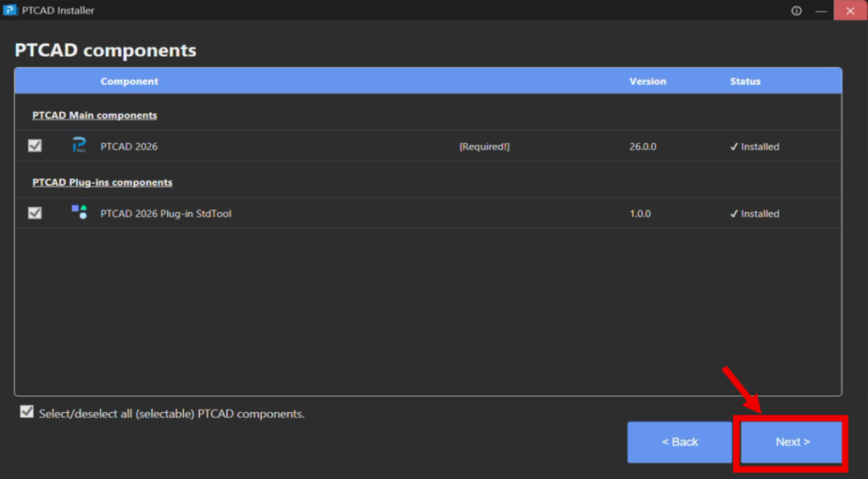Click the PTCAD 2026 product icon

pos(79,146)
